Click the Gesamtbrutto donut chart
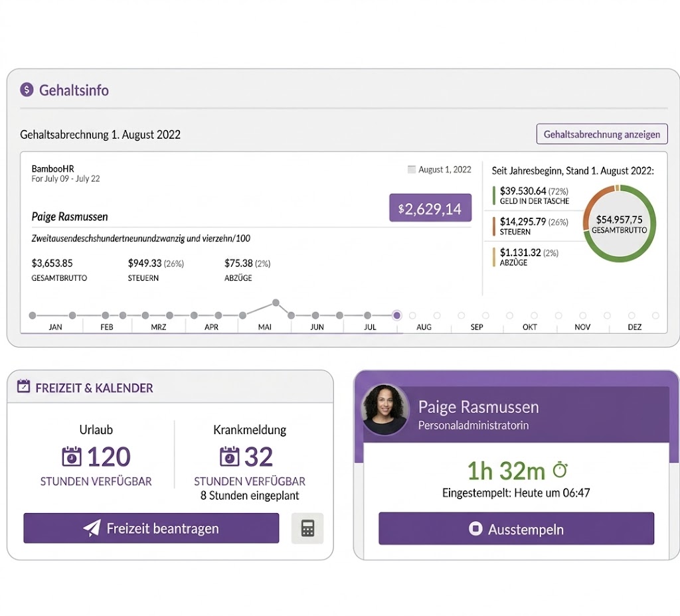 tap(619, 224)
